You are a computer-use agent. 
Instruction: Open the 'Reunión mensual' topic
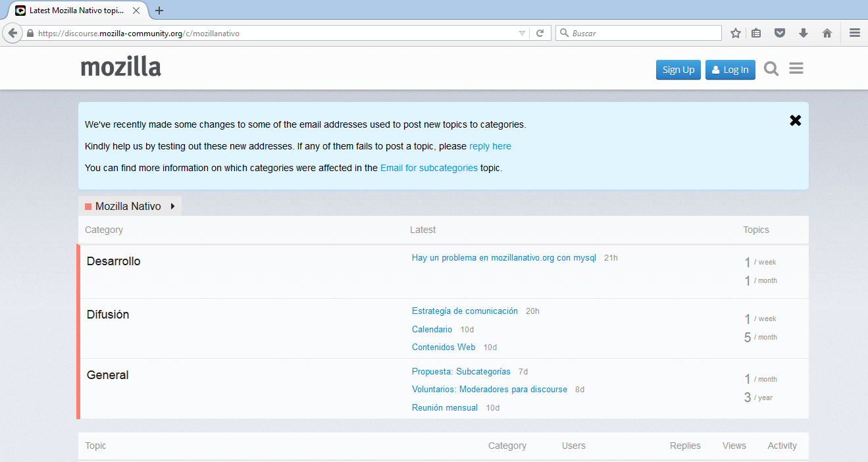point(445,408)
